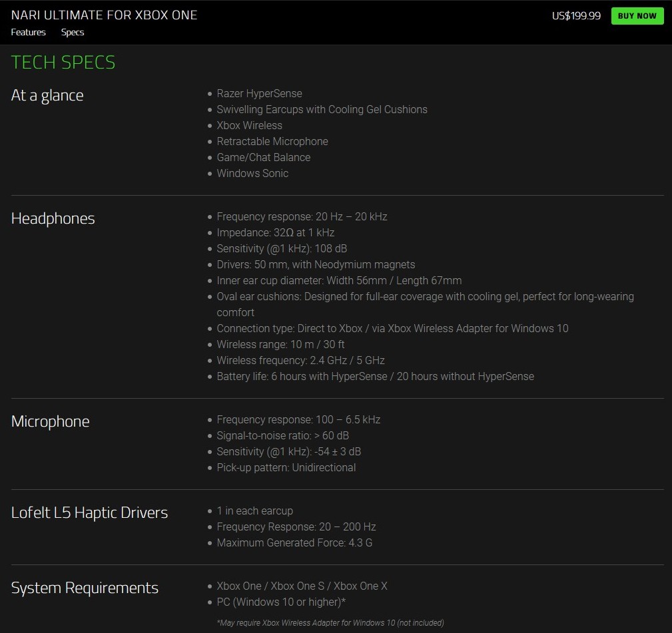Click Swivelling Earcups with Cooling Gel Cushions
Image resolution: width=672 pixels, height=633 pixels.
[322, 109]
